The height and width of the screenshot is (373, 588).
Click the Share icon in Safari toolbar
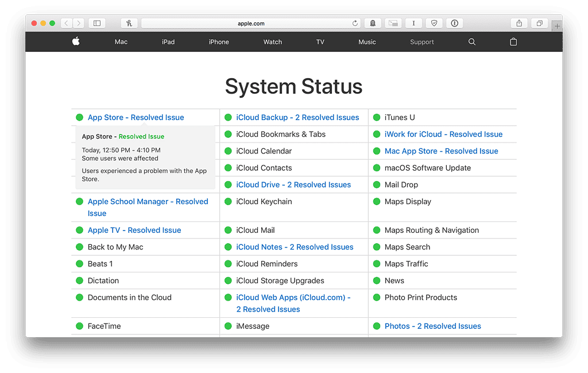tap(519, 24)
